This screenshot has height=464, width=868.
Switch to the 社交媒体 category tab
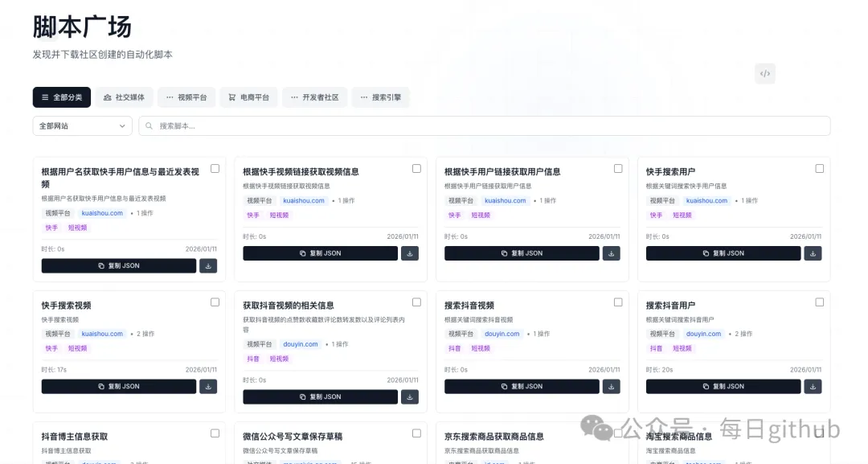pos(125,96)
